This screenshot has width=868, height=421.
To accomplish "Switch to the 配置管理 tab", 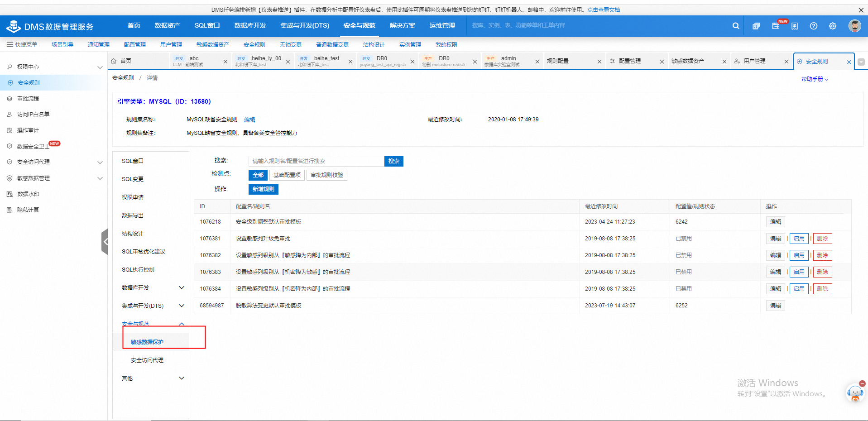I will tap(630, 61).
